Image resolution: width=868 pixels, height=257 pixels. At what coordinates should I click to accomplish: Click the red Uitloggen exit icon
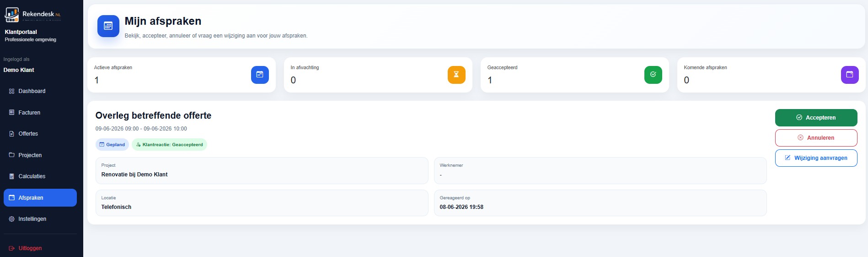(12, 248)
